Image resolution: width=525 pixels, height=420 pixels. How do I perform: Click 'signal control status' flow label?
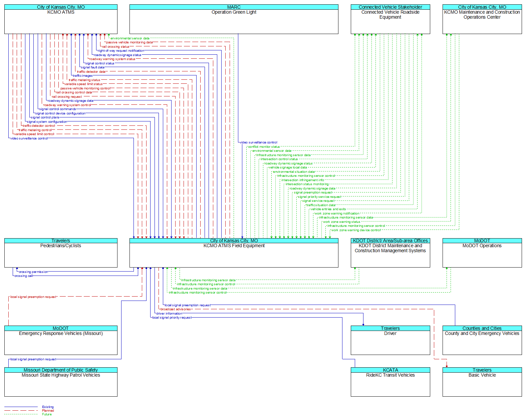pyautogui.click(x=100, y=63)
